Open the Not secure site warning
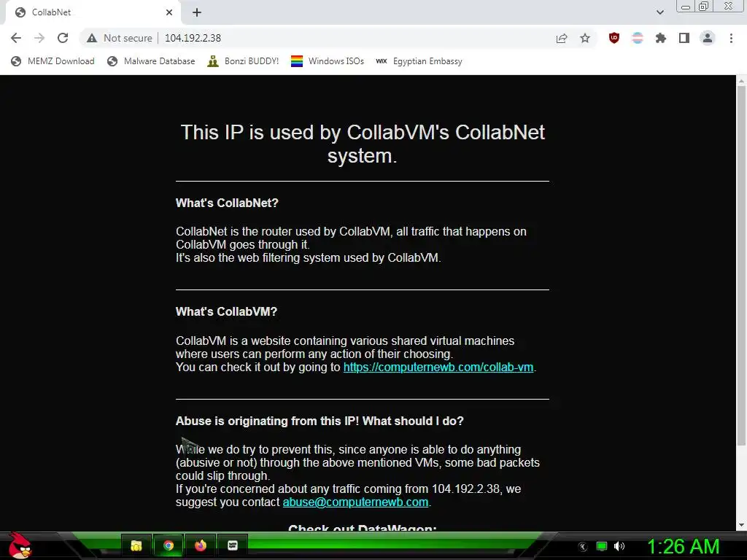Viewport: 747px width, 560px height. point(120,38)
